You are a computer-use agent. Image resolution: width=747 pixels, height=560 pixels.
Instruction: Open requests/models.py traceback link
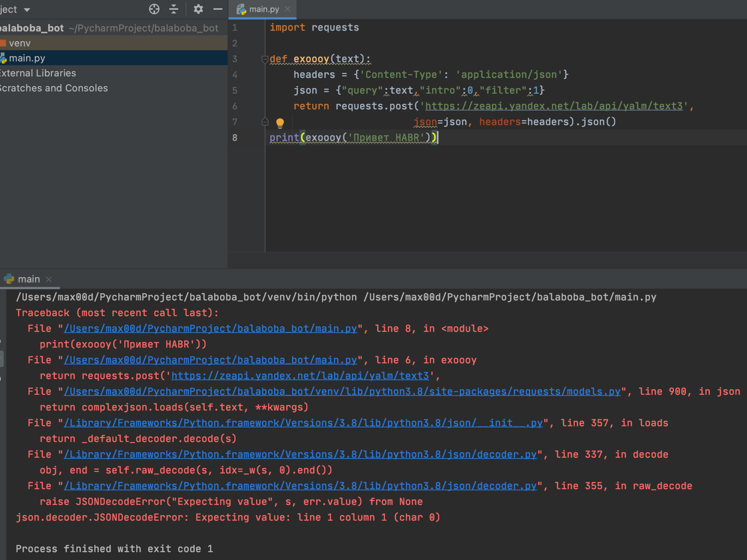pos(342,392)
